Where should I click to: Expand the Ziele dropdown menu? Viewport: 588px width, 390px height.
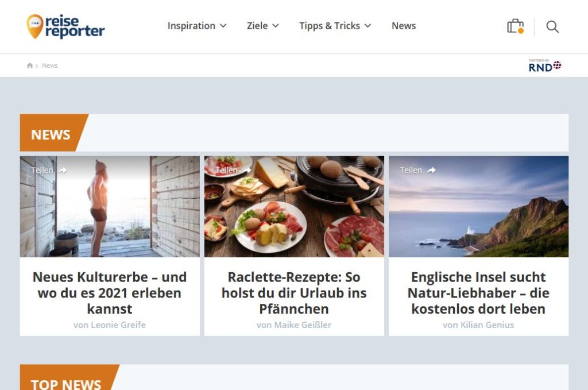[263, 26]
